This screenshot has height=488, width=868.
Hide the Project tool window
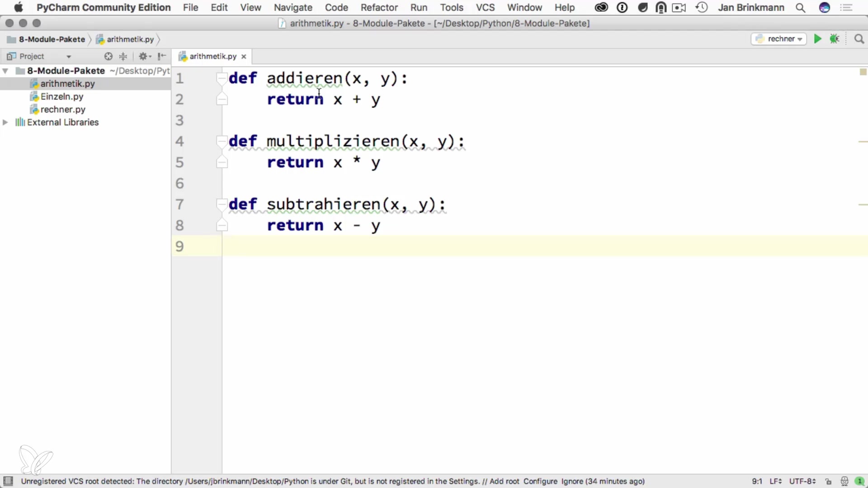[x=162, y=56]
